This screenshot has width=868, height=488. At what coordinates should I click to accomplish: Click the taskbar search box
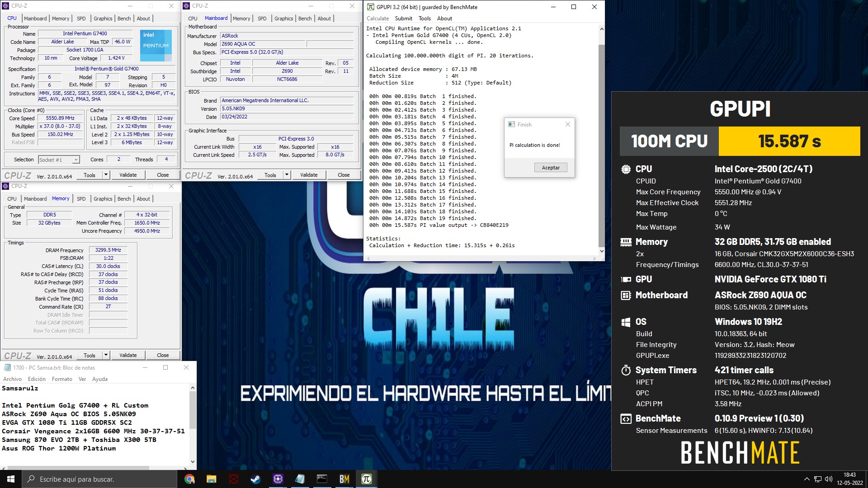click(x=99, y=479)
